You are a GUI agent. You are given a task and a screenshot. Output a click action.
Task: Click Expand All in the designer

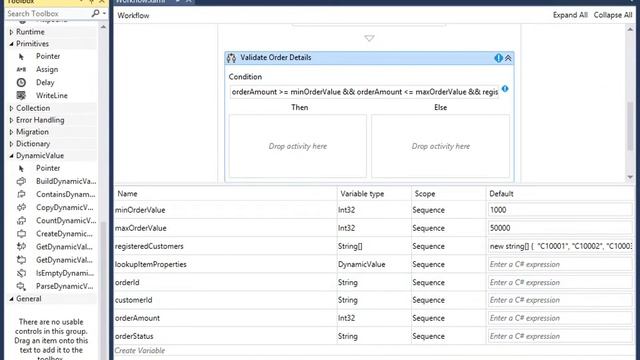tap(570, 15)
